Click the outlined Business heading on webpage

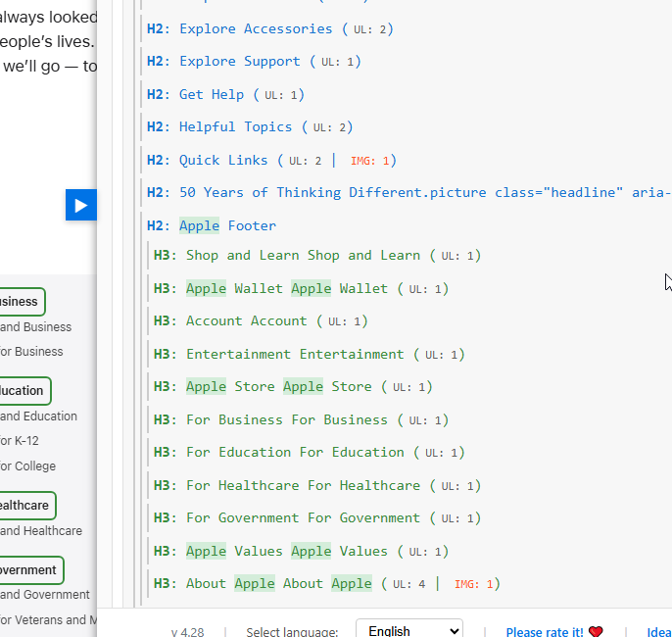tap(22, 302)
